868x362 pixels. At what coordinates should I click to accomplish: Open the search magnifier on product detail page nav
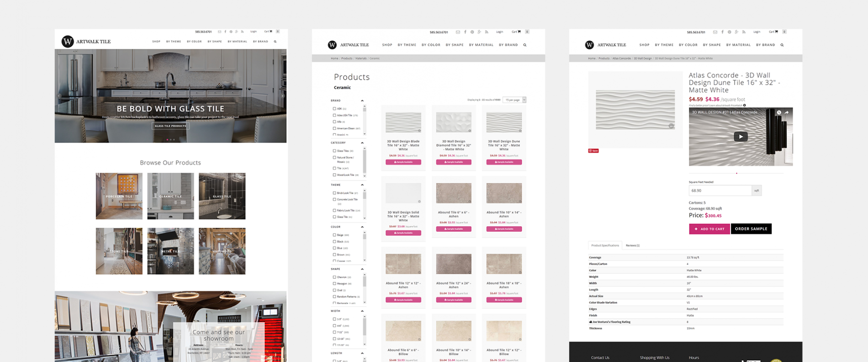tap(782, 45)
